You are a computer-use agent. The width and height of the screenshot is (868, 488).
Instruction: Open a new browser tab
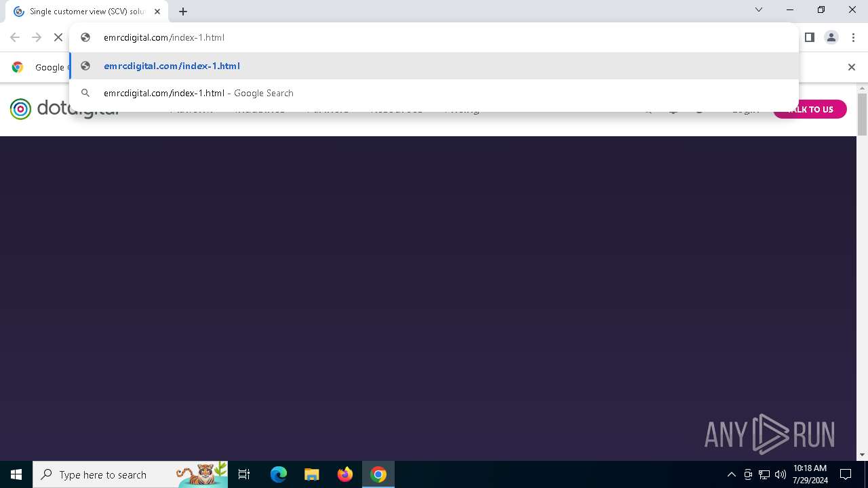tap(183, 11)
